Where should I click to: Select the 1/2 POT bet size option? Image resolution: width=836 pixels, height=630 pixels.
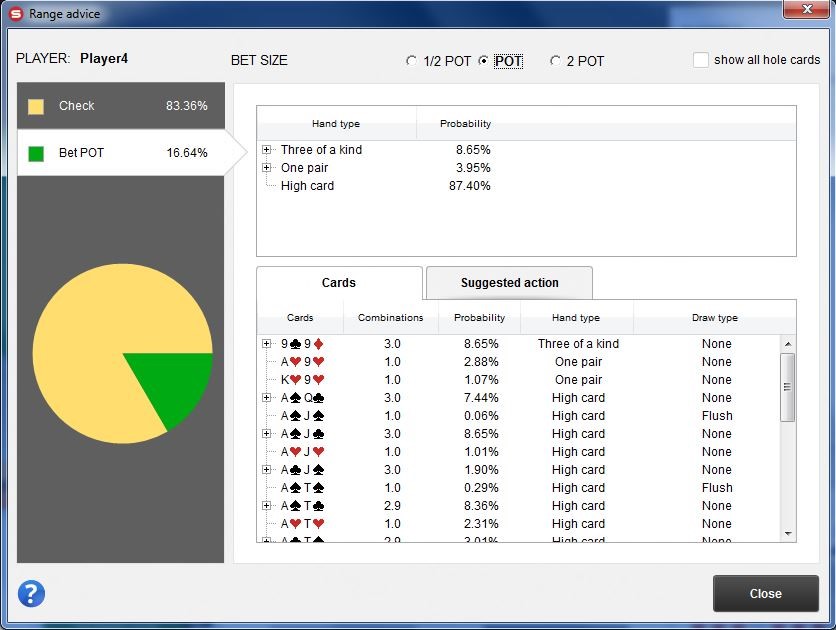coord(411,61)
